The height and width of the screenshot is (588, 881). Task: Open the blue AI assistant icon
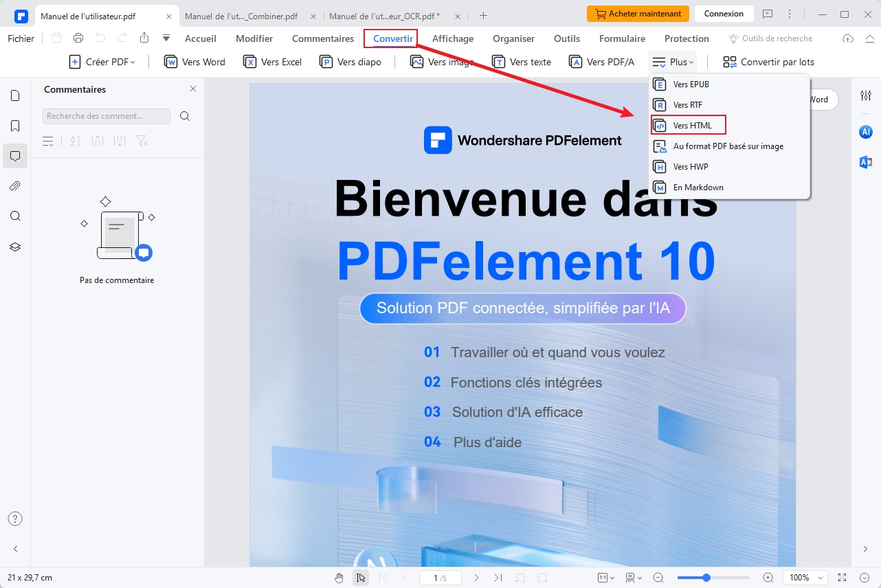866,132
